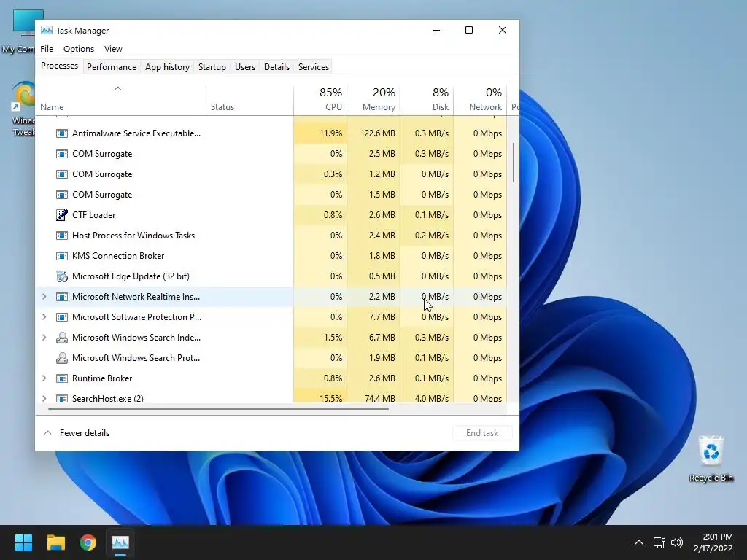This screenshot has width=747, height=560.
Task: Show hidden system tray icons
Action: 639,542
